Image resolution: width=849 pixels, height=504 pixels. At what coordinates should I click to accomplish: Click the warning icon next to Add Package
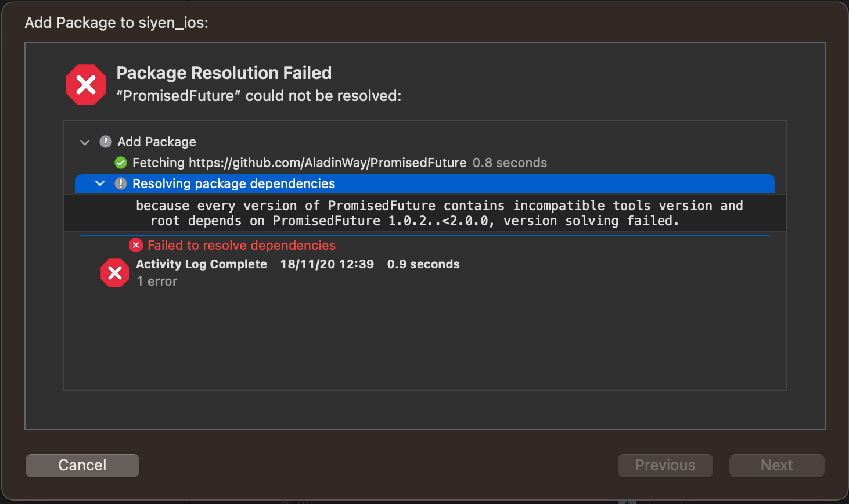(106, 142)
